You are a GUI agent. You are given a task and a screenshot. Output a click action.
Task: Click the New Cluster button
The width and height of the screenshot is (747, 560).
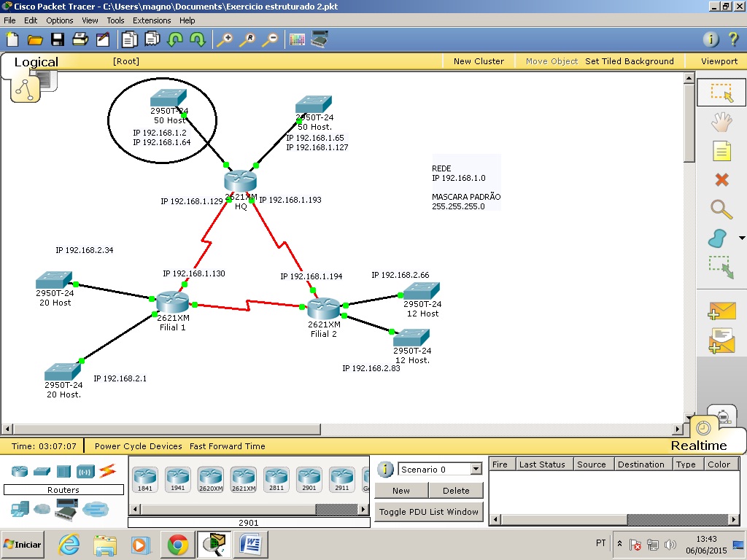[479, 61]
